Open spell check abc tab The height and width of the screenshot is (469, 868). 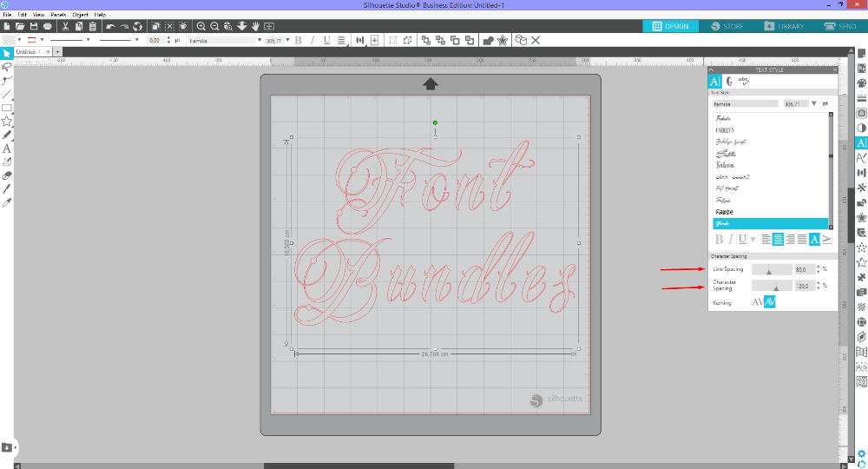pyautogui.click(x=744, y=82)
